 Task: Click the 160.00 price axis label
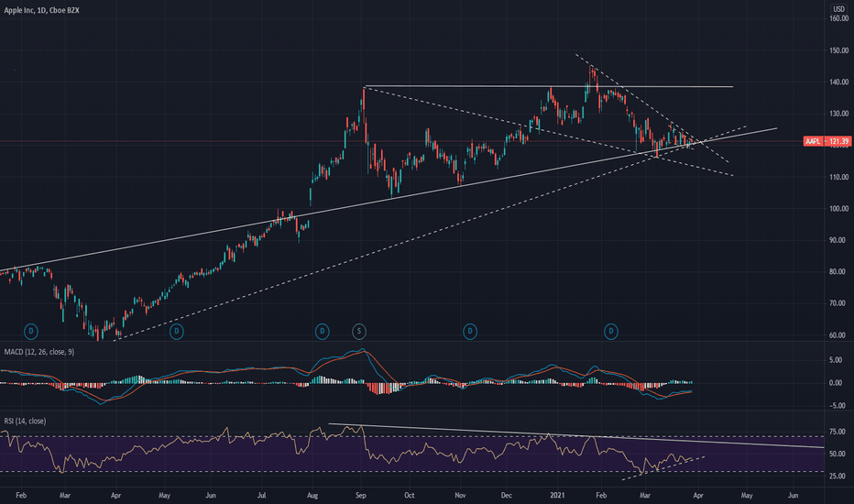pyautogui.click(x=838, y=18)
